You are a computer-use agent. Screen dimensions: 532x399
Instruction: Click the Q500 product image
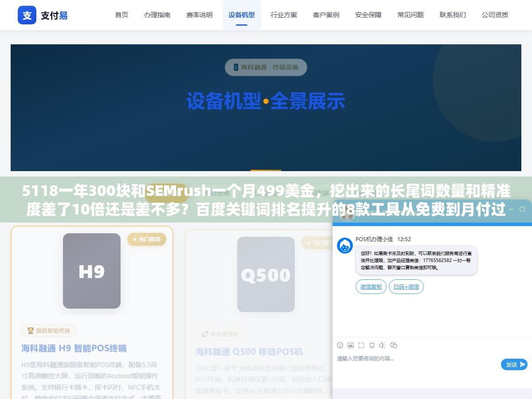pos(266,274)
